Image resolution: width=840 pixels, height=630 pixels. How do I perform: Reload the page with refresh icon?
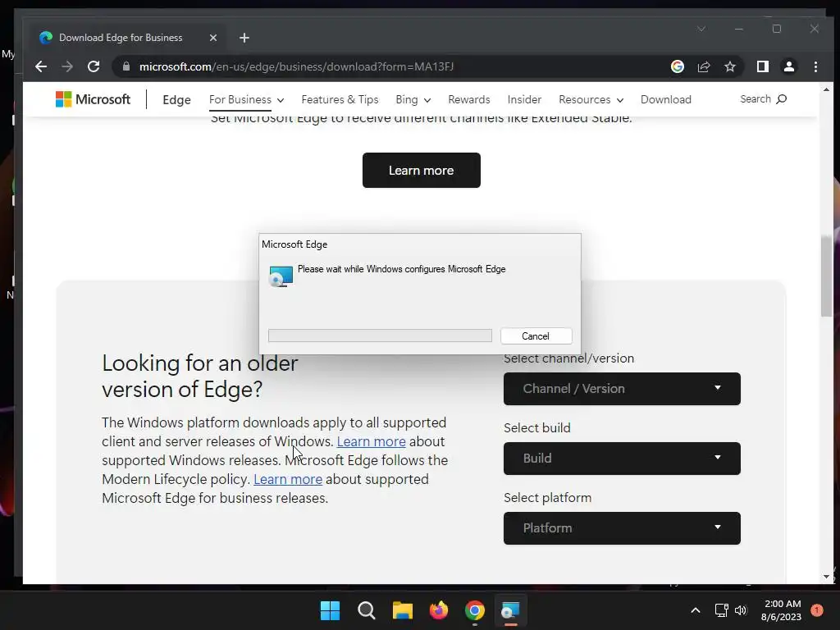pos(94,66)
